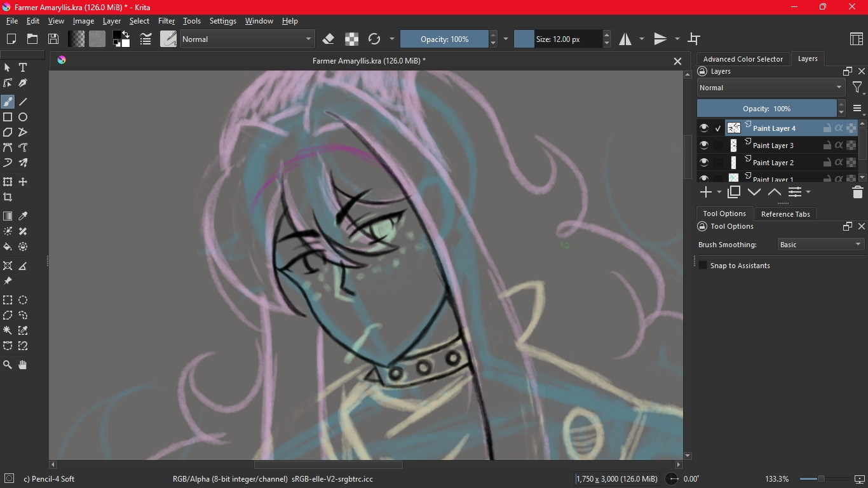The height and width of the screenshot is (488, 868).
Task: Toggle Preserve Alpha checkerboard button
Action: [351, 39]
